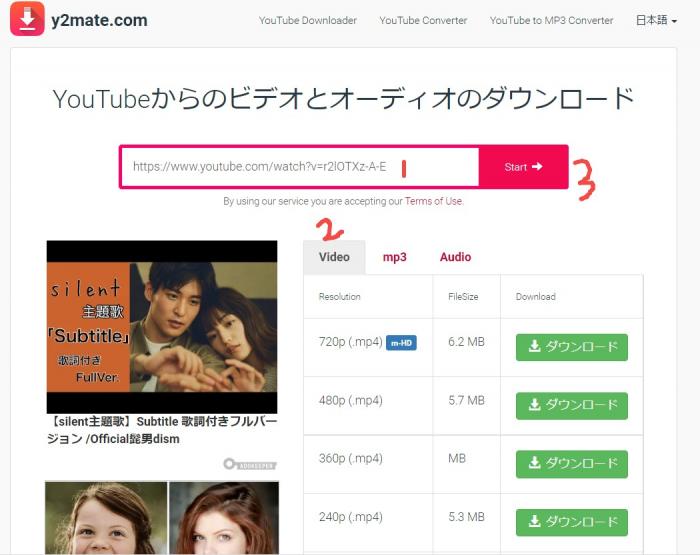This screenshot has height=555, width=700.
Task: Download the 720p mp4 version
Action: (x=572, y=347)
